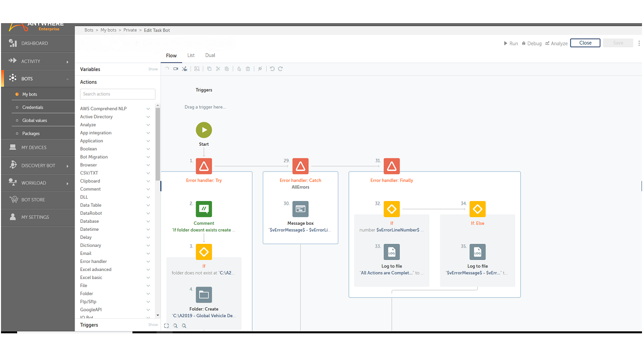
Task: Select the green Comment action icon
Action: pos(204,209)
